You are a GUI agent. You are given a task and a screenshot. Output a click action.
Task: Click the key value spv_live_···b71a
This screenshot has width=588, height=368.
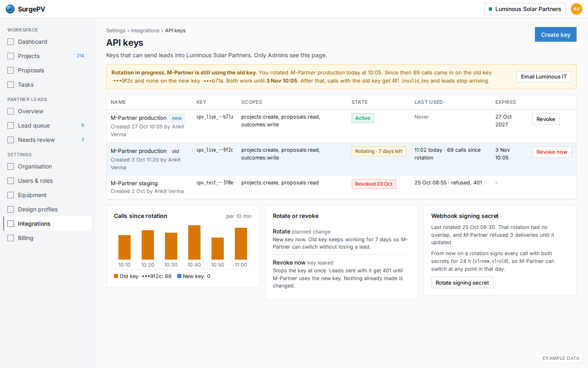tap(215, 117)
